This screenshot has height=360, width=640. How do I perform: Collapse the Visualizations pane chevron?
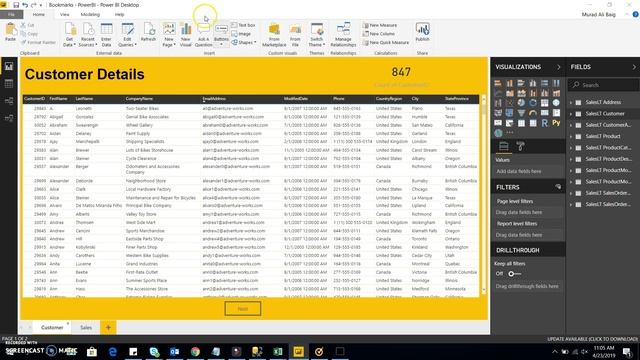tap(559, 67)
